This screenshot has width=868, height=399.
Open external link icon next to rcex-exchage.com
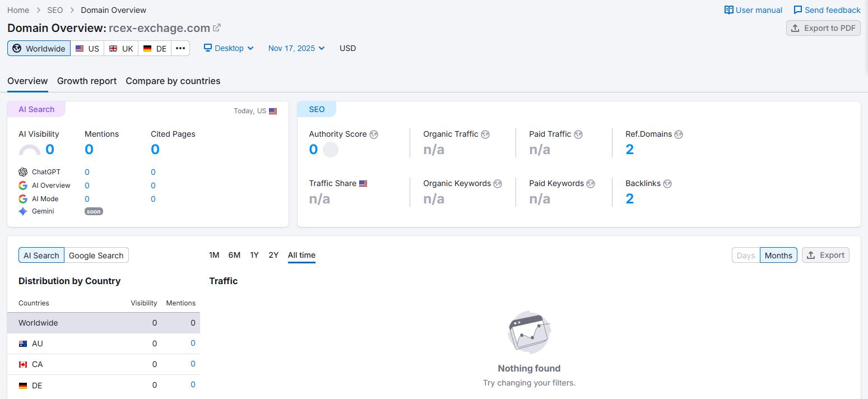pyautogui.click(x=217, y=27)
